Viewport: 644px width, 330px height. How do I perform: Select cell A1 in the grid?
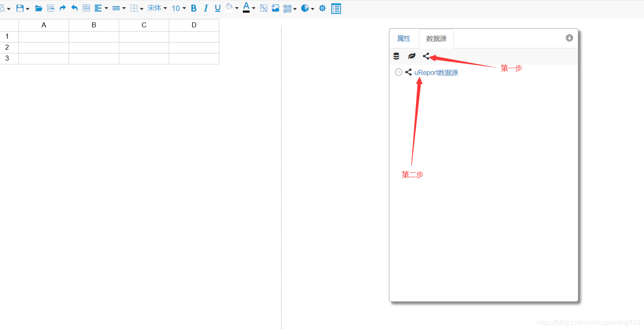[44, 37]
